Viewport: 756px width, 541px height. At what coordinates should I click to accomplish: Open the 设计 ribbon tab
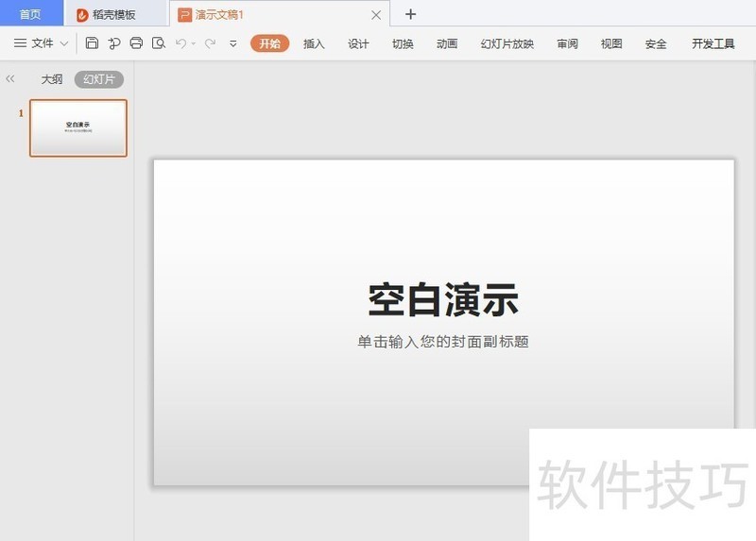(358, 43)
